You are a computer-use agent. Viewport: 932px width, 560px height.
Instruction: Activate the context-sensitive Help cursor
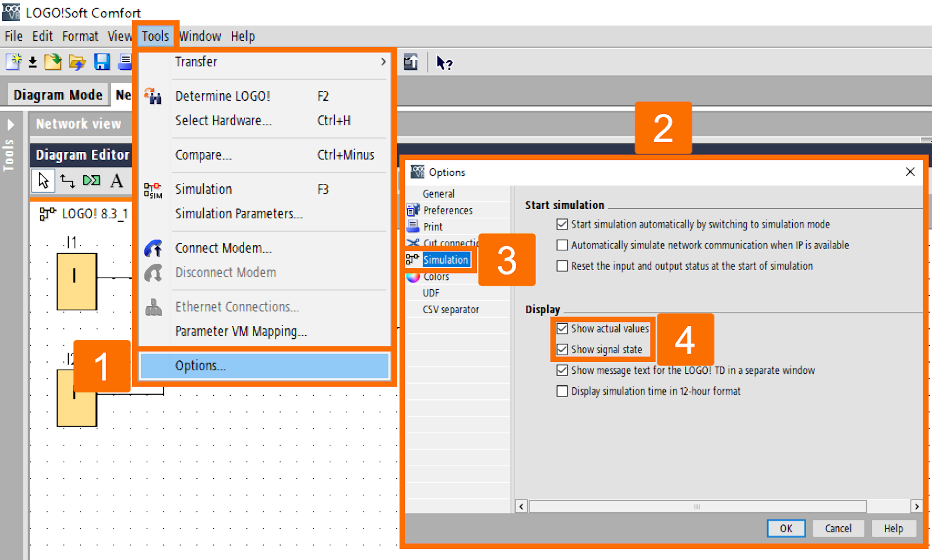[443, 62]
